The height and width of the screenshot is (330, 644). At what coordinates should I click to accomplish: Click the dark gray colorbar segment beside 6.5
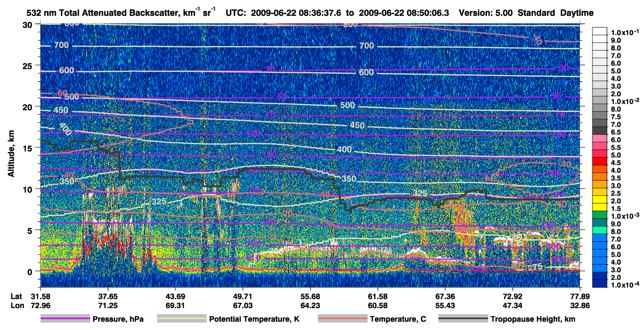pos(599,132)
